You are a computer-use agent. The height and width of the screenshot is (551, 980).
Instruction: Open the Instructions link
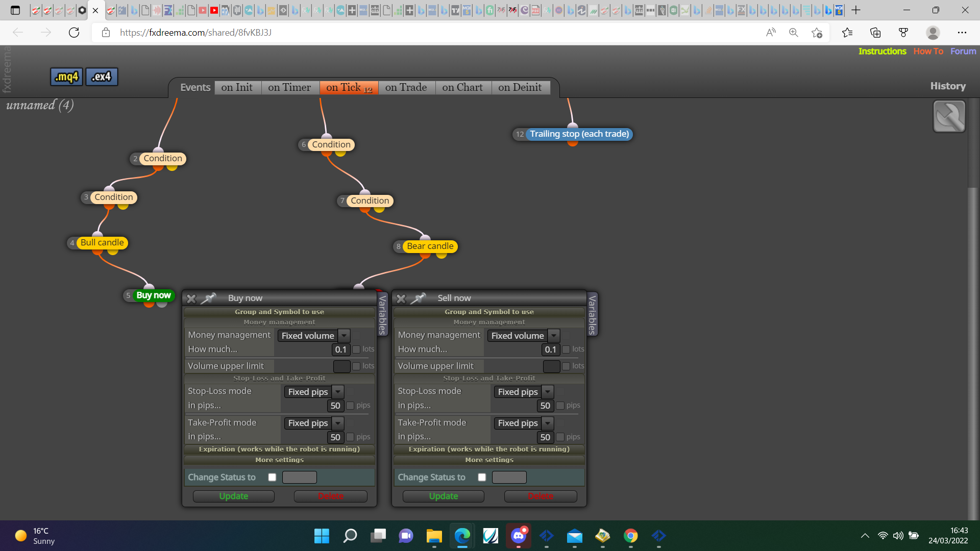click(882, 52)
